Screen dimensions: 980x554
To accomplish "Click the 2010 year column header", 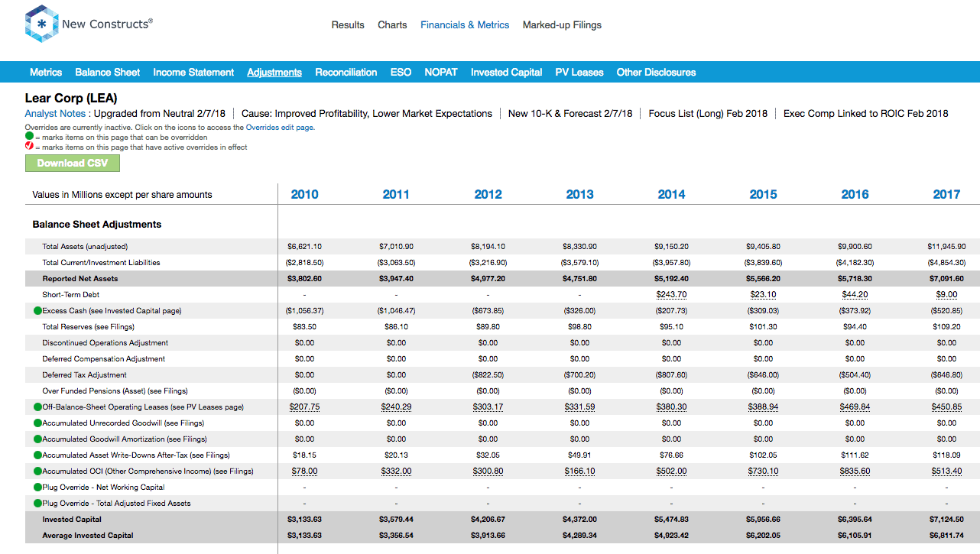I will tap(304, 195).
